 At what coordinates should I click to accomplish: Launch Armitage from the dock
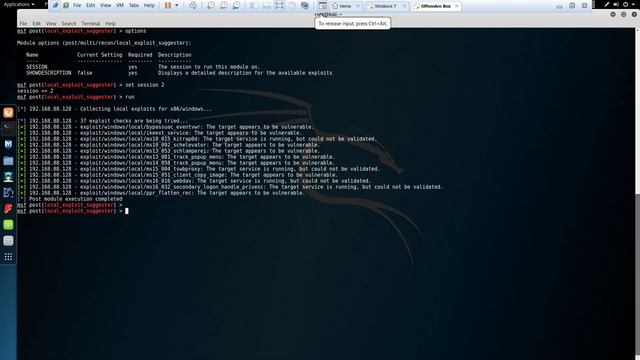[x=8, y=177]
